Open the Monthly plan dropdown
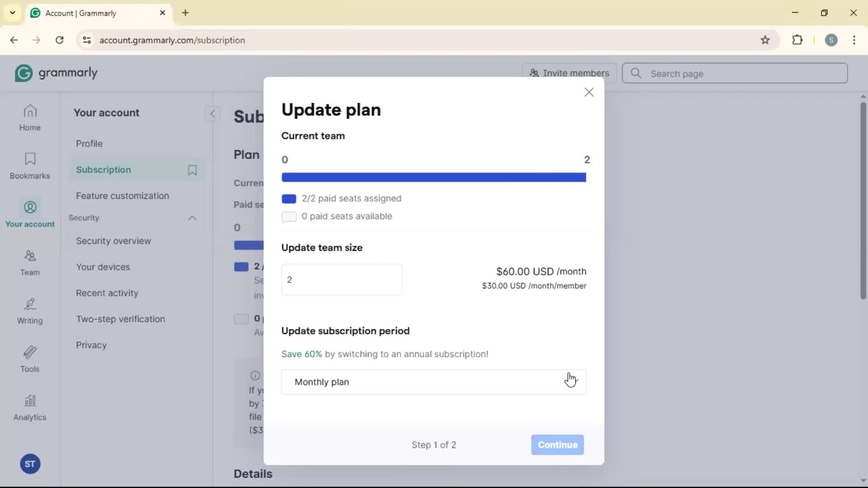Viewport: 868px width, 488px height. [434, 382]
